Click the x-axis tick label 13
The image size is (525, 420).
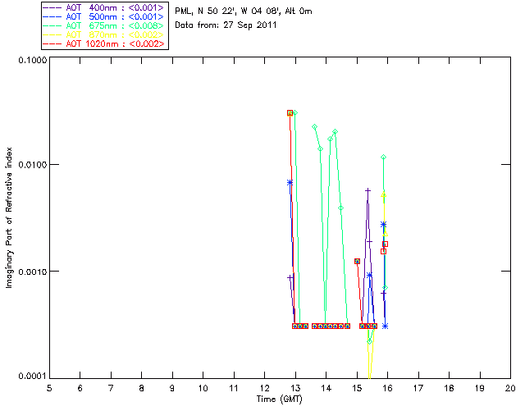(295, 388)
